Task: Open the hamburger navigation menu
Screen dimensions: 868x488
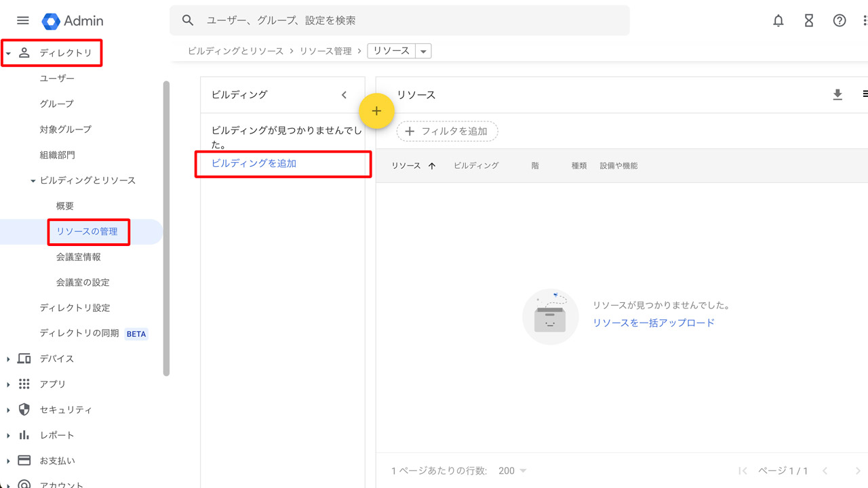Action: [22, 20]
